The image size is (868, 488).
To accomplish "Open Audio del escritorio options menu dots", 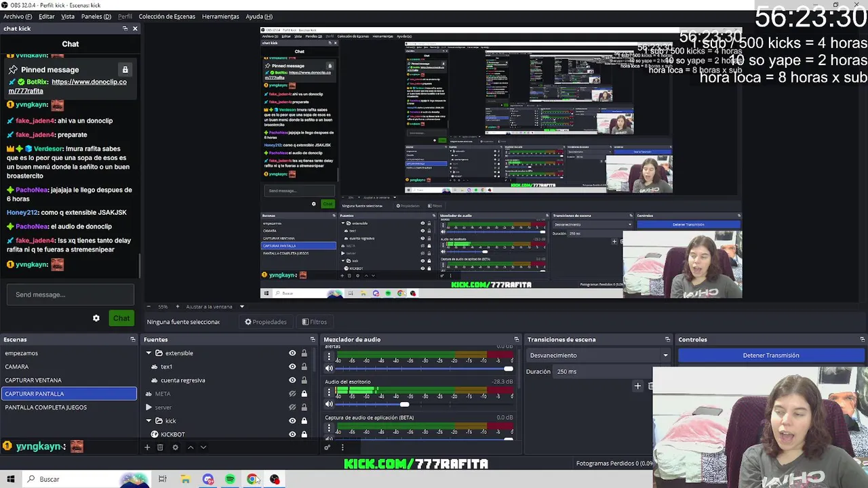I will point(329,392).
